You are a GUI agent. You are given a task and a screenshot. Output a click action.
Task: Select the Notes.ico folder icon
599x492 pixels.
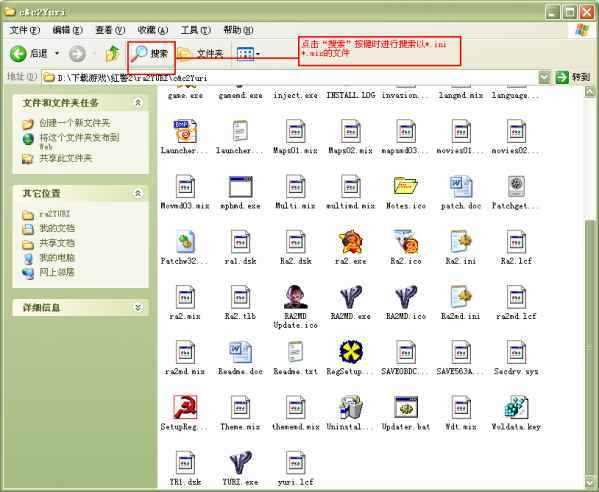(405, 186)
